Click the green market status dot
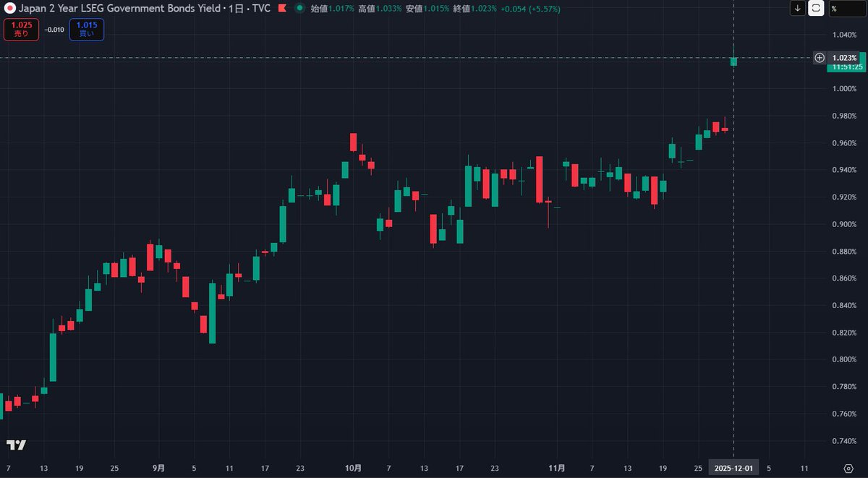Viewport: 868px width, 478px height. coord(299,9)
